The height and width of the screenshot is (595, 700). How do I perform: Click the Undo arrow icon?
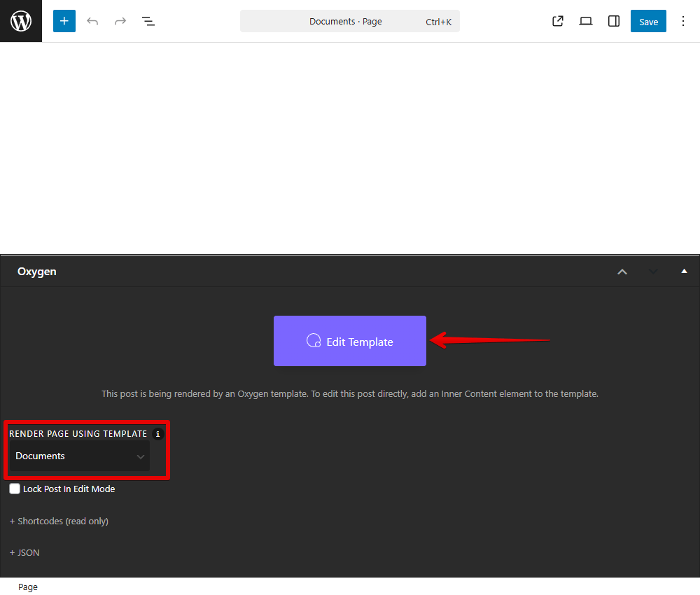92,21
